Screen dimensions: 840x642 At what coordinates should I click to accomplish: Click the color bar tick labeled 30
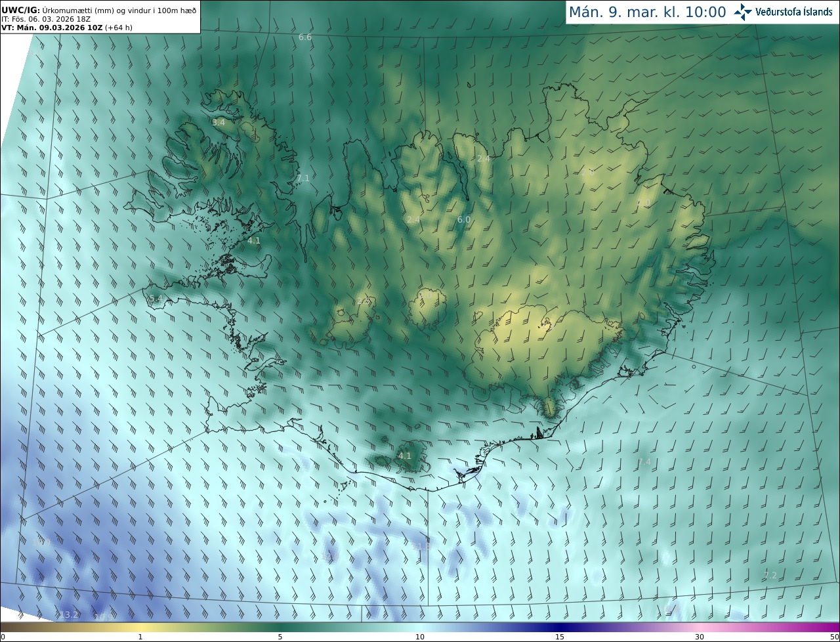pyautogui.click(x=700, y=637)
